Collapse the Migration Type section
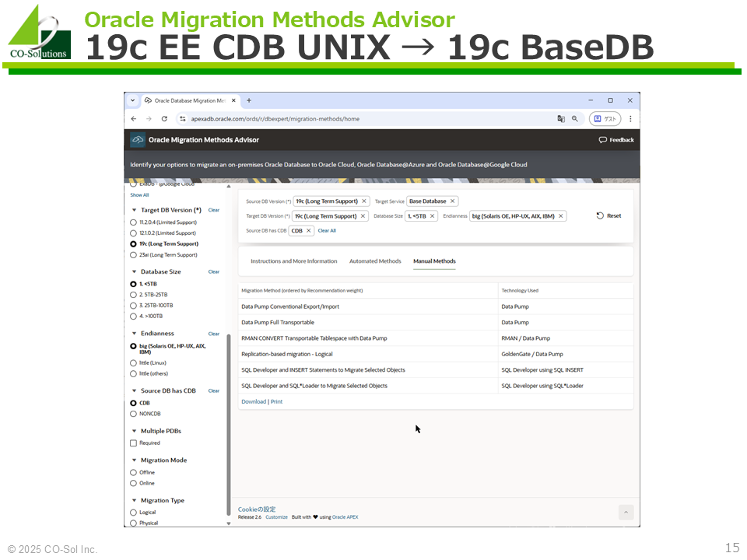The image size is (747, 560). point(134,501)
